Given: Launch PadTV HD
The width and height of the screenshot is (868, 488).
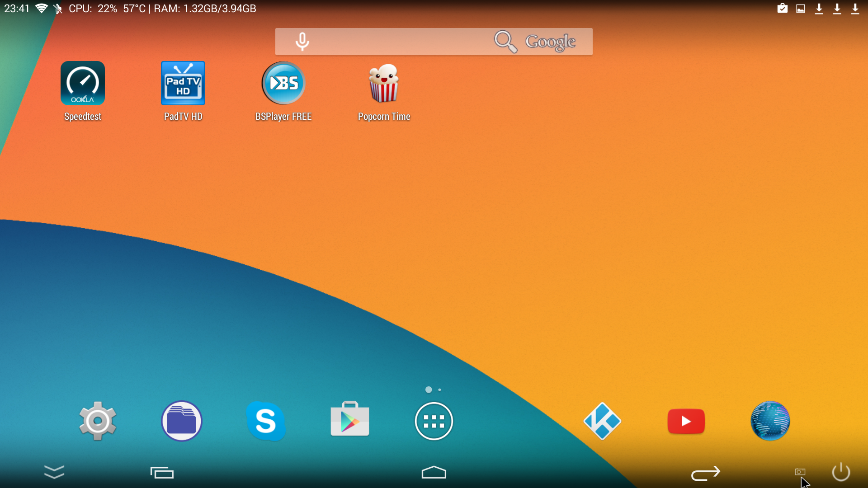Looking at the screenshot, I should (x=183, y=83).
